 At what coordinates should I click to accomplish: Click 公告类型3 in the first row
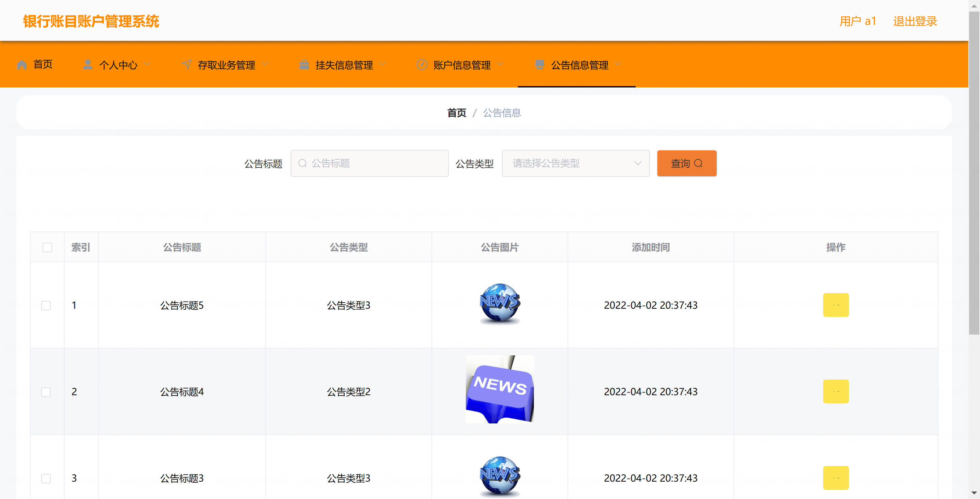pyautogui.click(x=348, y=305)
